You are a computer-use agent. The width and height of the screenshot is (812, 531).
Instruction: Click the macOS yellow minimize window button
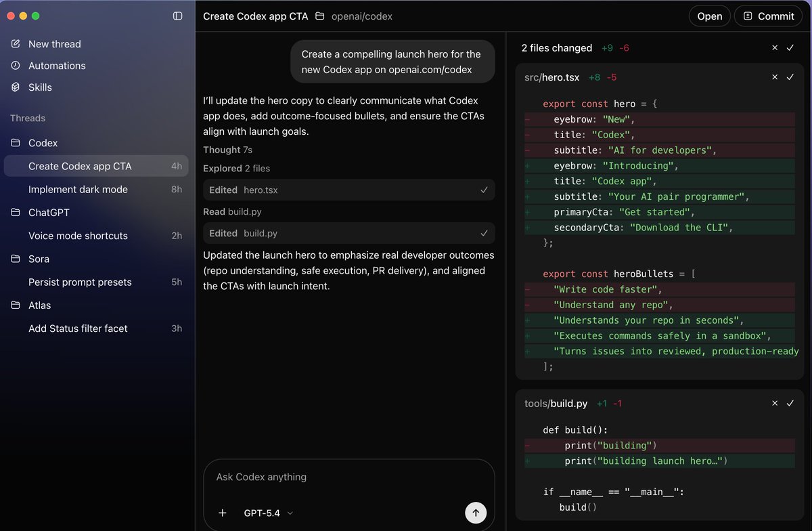(23, 16)
